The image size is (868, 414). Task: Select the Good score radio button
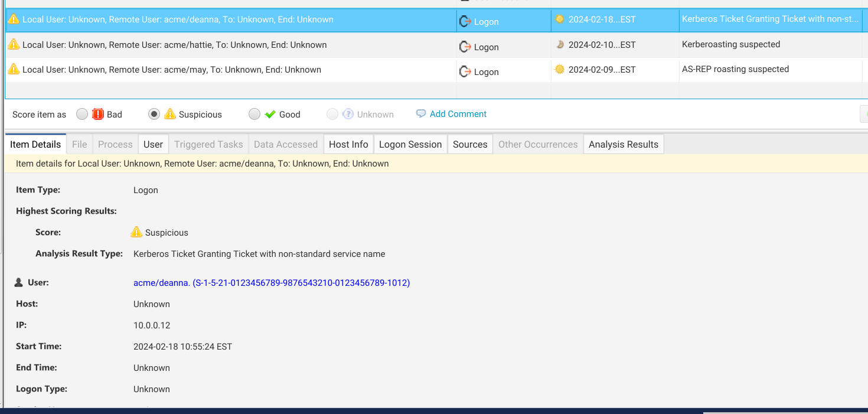coord(254,114)
